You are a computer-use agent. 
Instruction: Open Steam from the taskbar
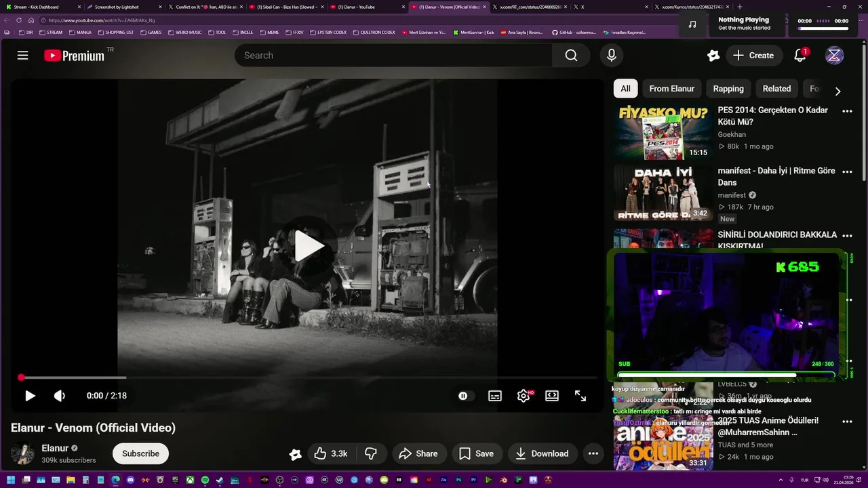(220, 480)
